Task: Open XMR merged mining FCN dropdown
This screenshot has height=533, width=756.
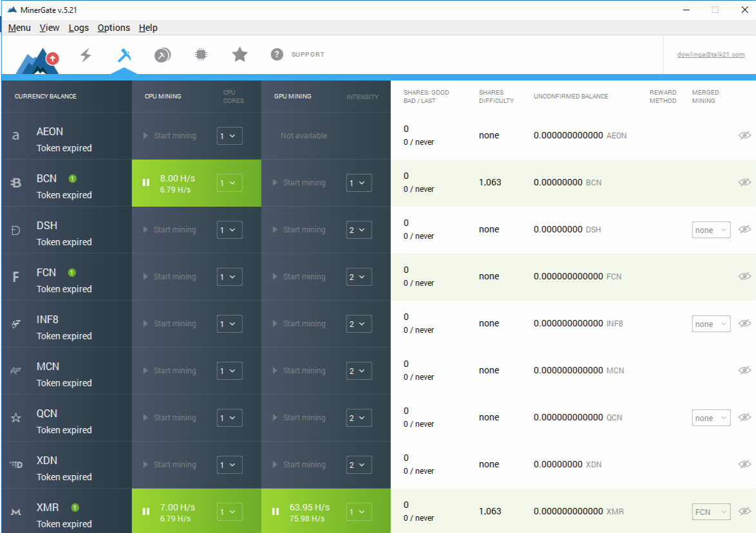Action: point(711,512)
